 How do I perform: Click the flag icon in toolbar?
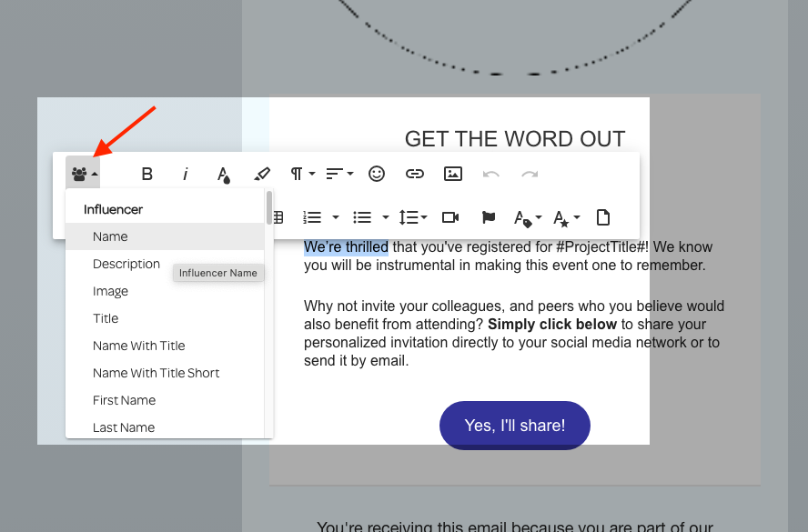[x=489, y=217]
